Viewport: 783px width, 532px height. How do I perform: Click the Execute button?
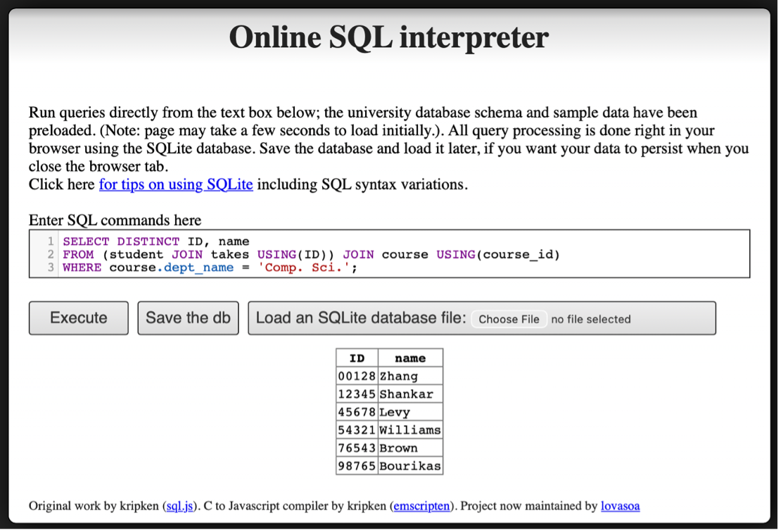tap(78, 317)
